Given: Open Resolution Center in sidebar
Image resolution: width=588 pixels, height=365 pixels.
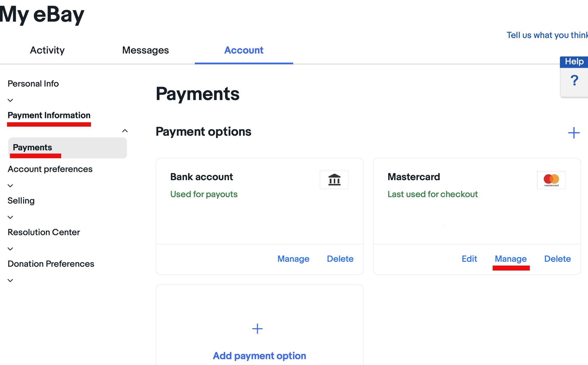Looking at the screenshot, I should point(44,232).
